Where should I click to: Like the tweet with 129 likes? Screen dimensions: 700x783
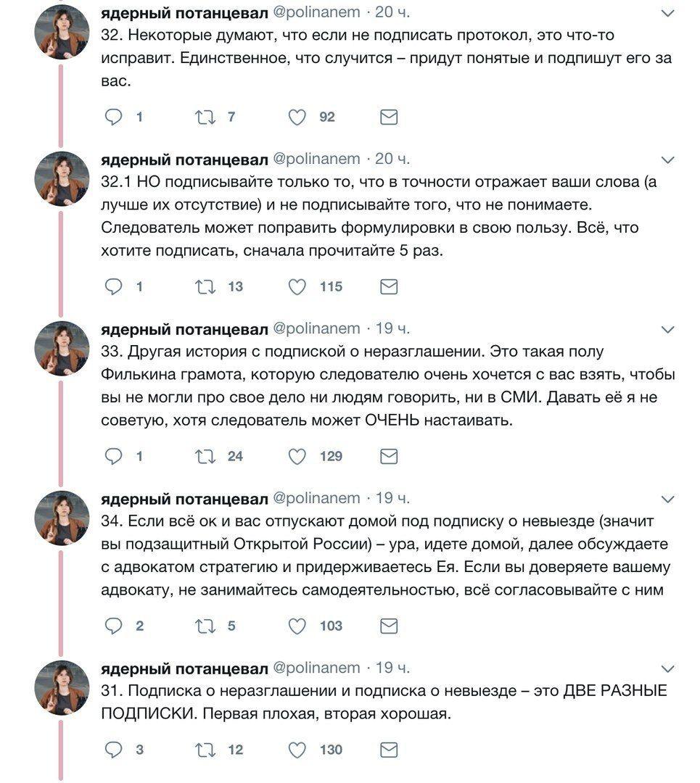(x=297, y=457)
